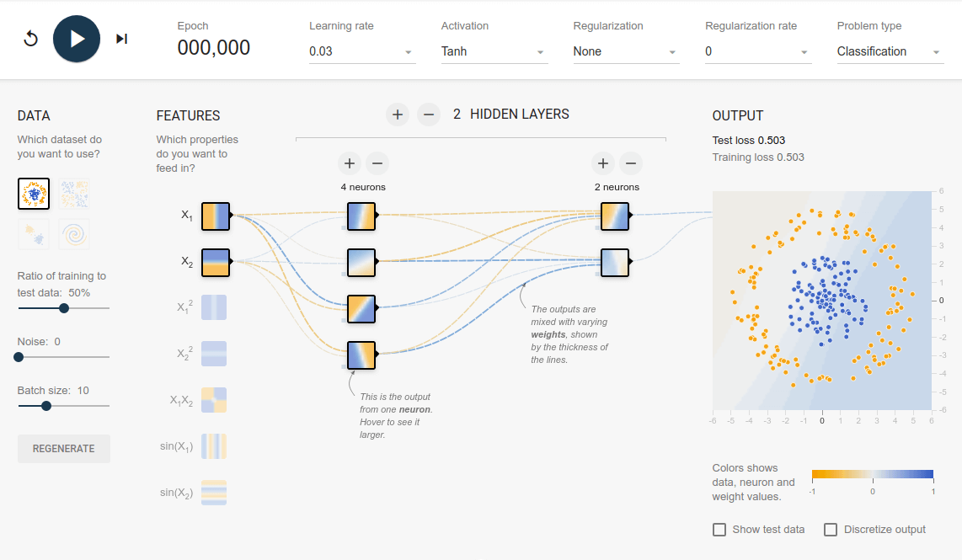Click the 'Noise: 0' label
This screenshot has height=560, width=962.
[39, 342]
